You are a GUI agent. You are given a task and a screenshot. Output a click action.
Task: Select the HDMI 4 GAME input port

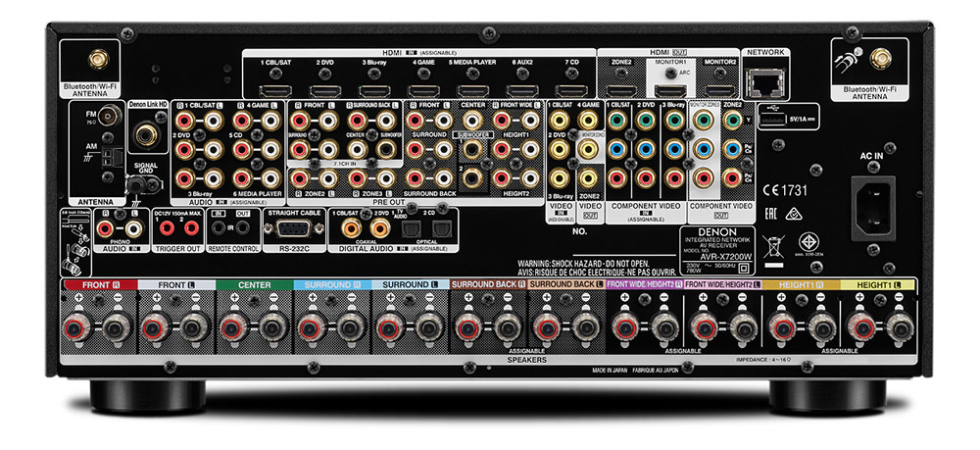click(423, 91)
